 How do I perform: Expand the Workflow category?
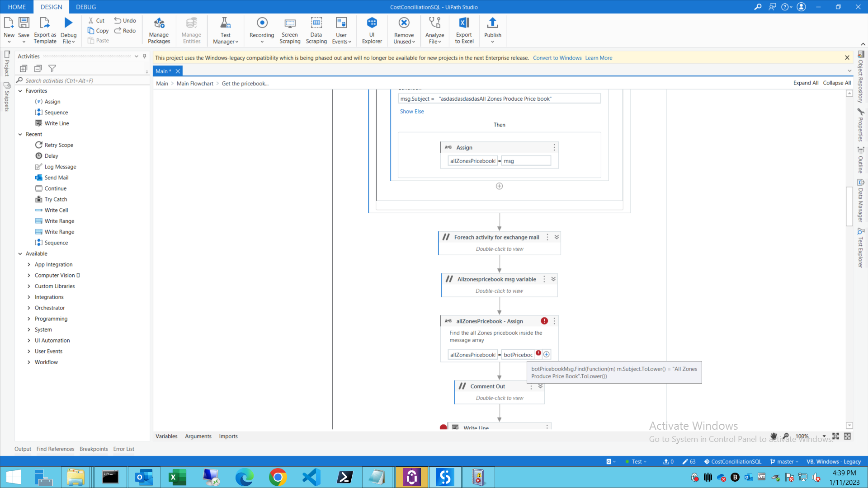pyautogui.click(x=29, y=362)
